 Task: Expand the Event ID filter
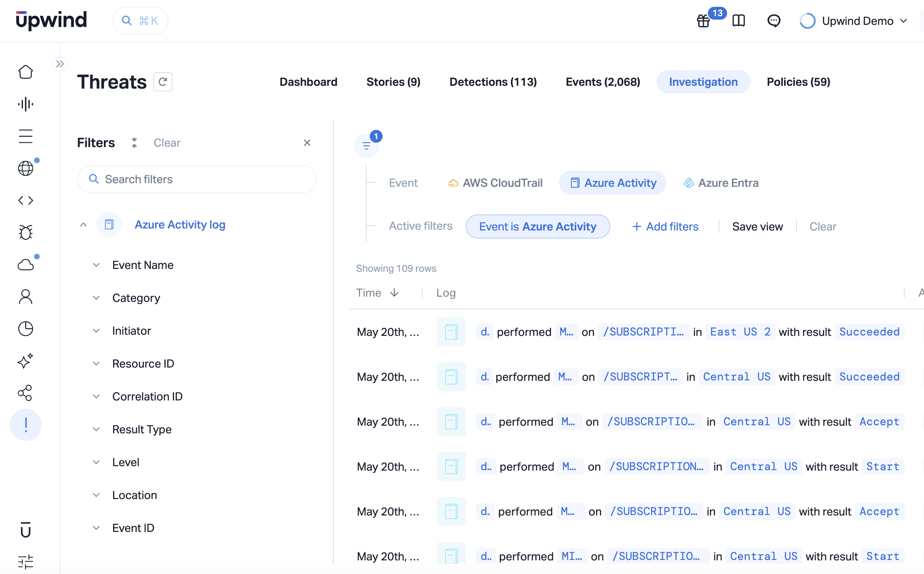96,528
